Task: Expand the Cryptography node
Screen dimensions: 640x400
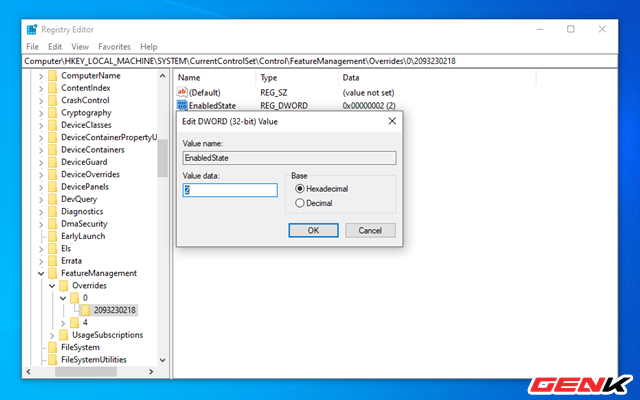Action: tap(41, 113)
